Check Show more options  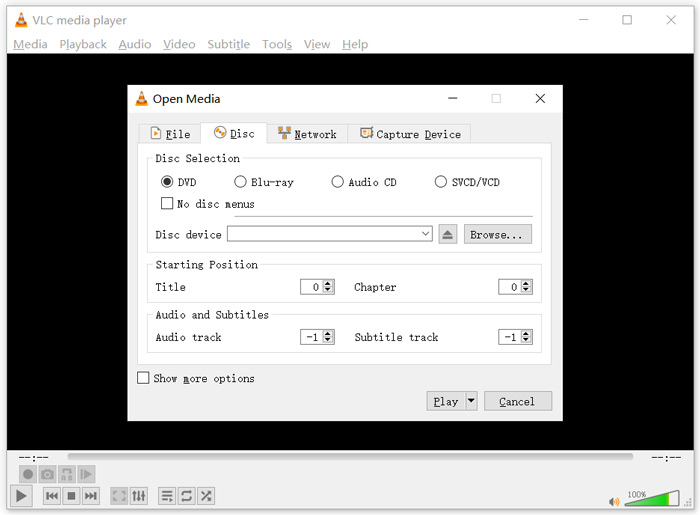tap(143, 378)
